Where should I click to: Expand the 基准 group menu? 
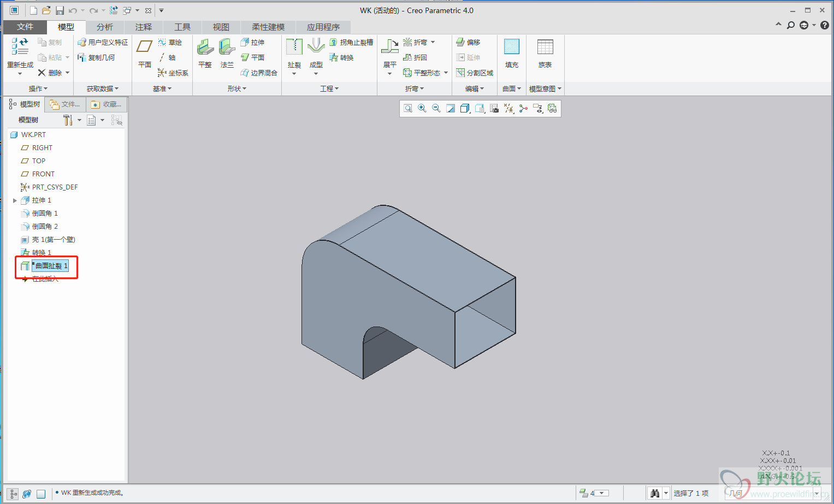(x=162, y=88)
